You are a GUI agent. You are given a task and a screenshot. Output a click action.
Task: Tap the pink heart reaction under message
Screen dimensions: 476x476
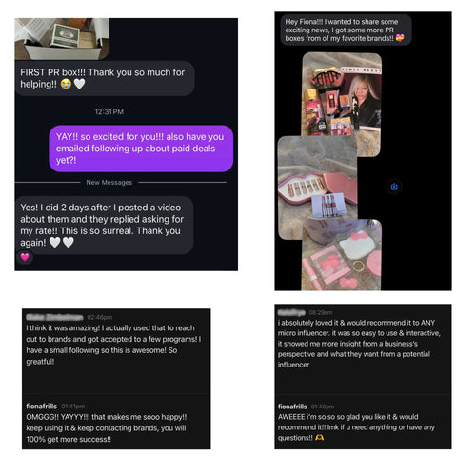tap(25, 257)
